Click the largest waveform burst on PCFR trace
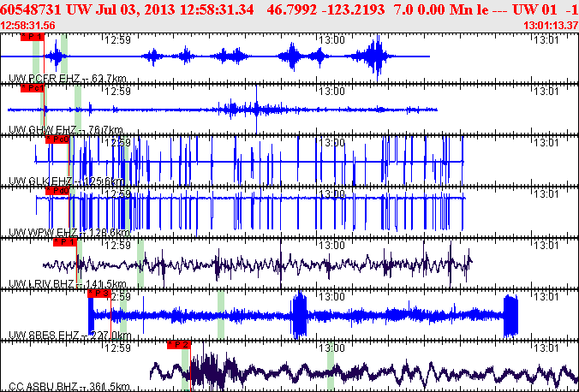The height and width of the screenshot is (392, 579). [x=373, y=56]
